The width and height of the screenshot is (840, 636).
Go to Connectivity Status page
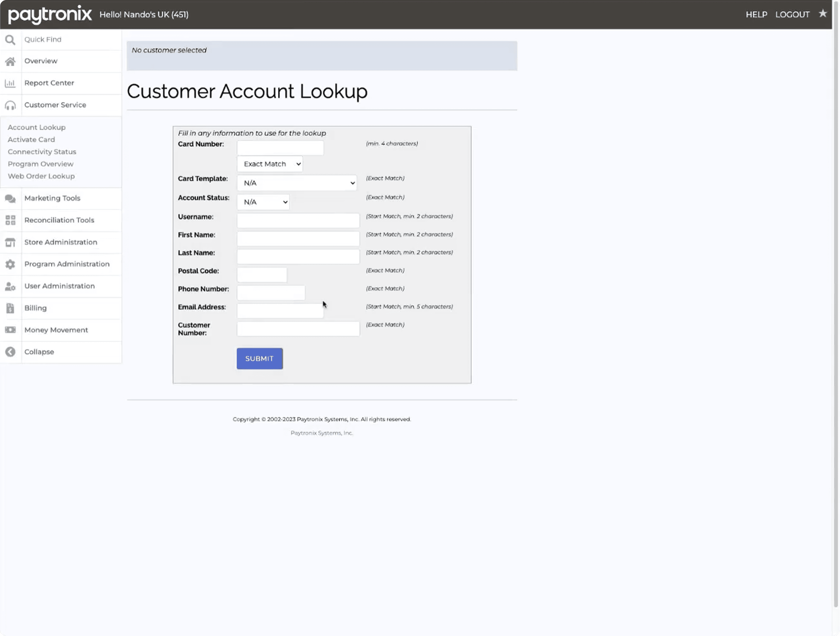[x=42, y=151]
